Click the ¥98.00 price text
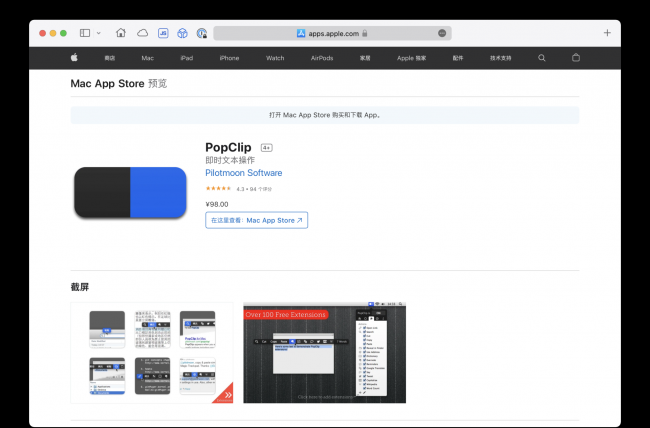Image resolution: width=650 pixels, height=428 pixels. 217,204
